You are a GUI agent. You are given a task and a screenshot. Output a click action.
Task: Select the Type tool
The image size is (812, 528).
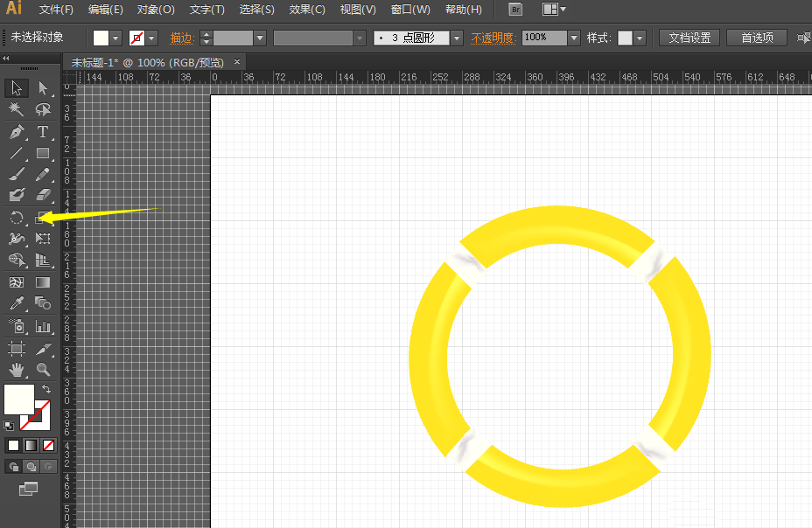click(43, 132)
